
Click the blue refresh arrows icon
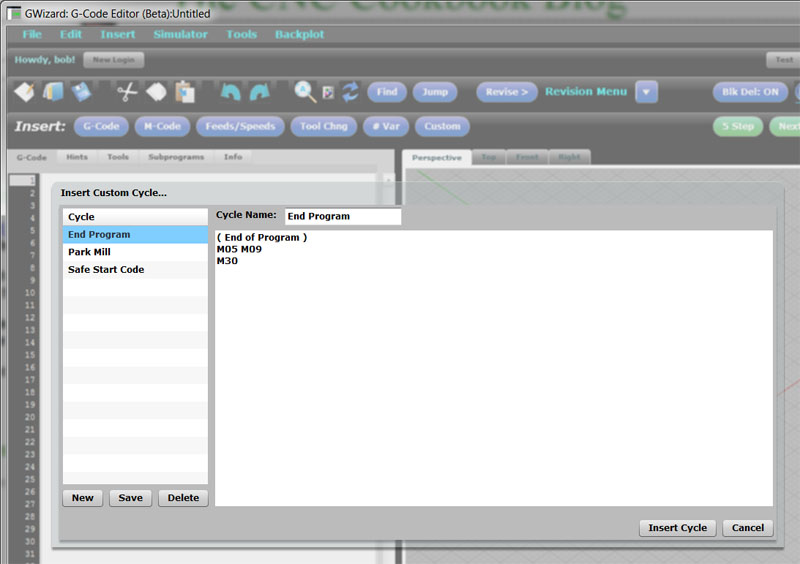[351, 92]
